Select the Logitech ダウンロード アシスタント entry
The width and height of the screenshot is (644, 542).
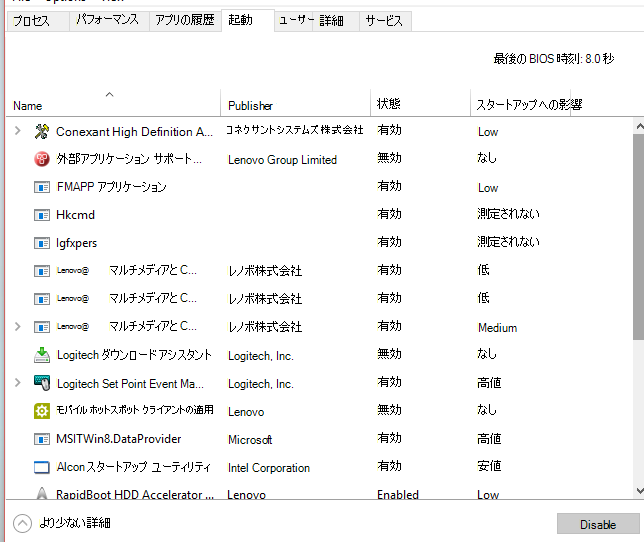(134, 355)
